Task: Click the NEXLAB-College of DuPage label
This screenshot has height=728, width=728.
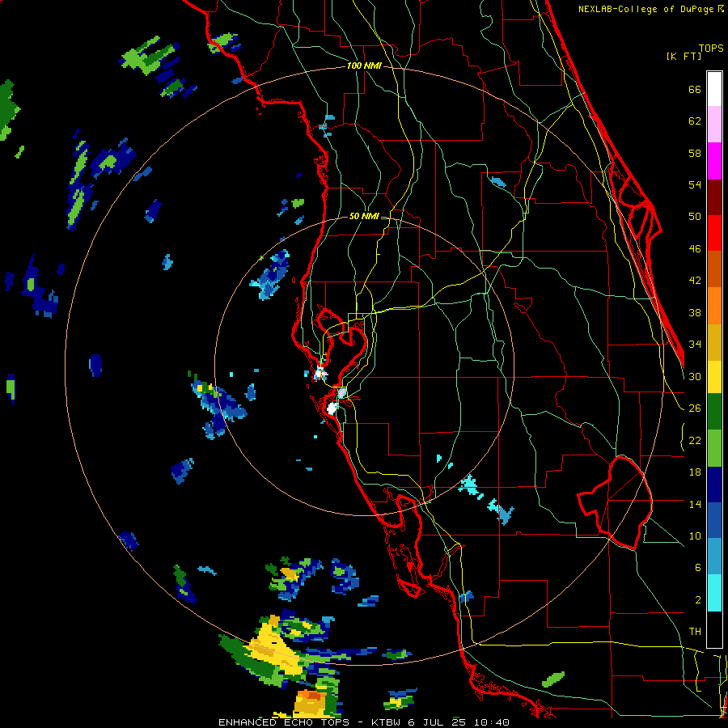Action: pyautogui.click(x=647, y=9)
